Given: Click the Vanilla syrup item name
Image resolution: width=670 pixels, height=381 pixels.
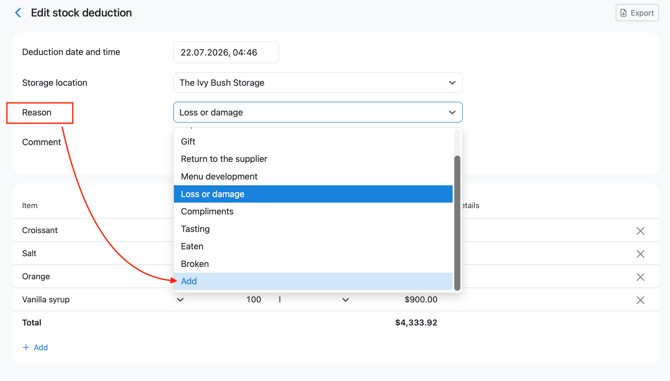Looking at the screenshot, I should (x=46, y=299).
